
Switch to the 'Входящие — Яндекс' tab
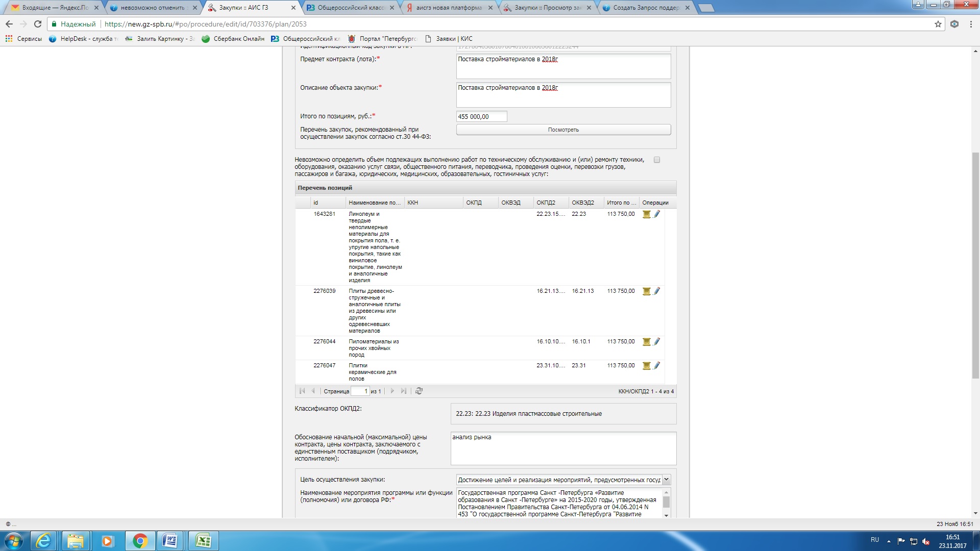(55, 8)
